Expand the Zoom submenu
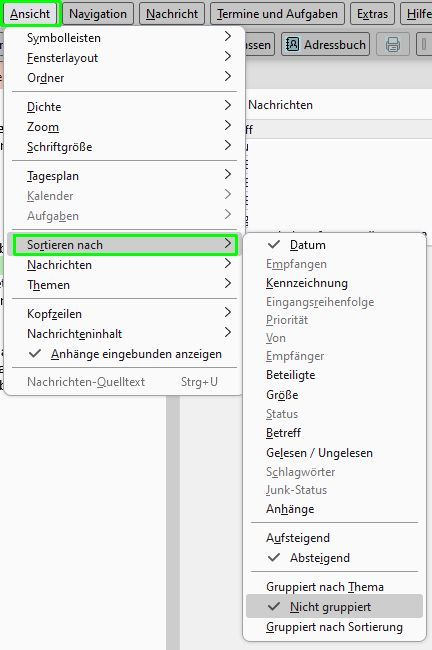 pos(124,126)
